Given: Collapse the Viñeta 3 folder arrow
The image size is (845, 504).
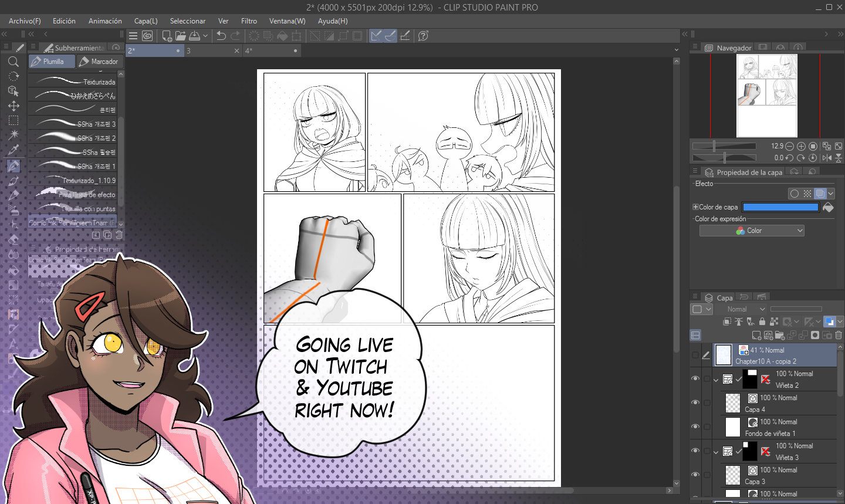Looking at the screenshot, I should [x=716, y=452].
